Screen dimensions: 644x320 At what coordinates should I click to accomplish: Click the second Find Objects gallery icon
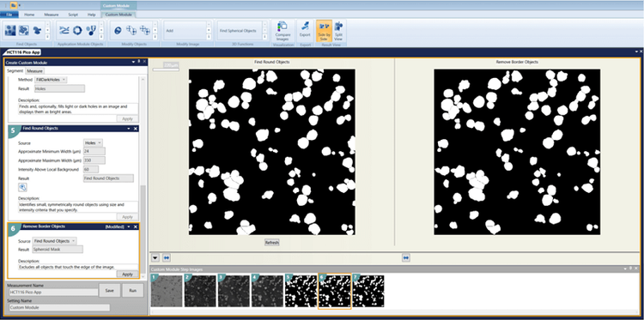click(24, 30)
